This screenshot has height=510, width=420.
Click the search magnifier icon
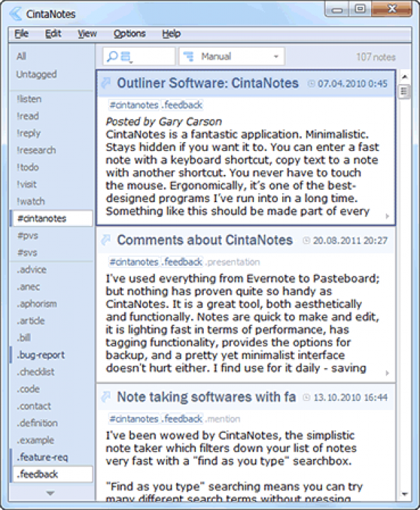[112, 57]
